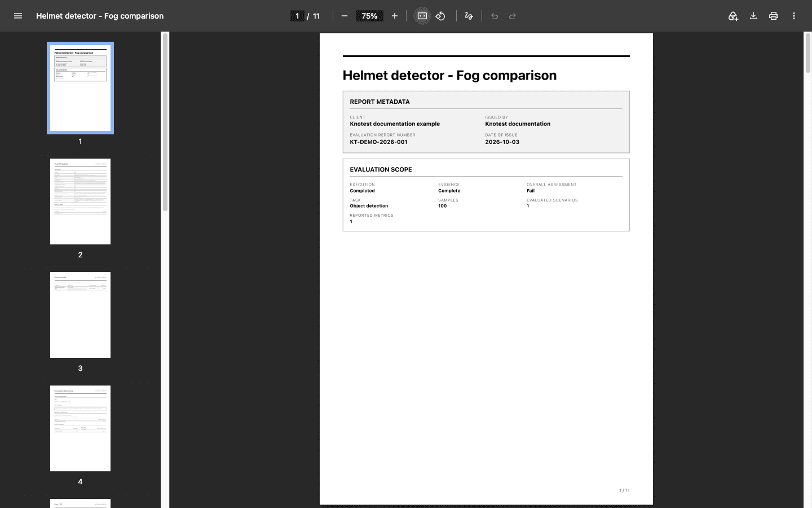Redo the last annotation
Viewport: 812px width, 508px height.
point(513,16)
